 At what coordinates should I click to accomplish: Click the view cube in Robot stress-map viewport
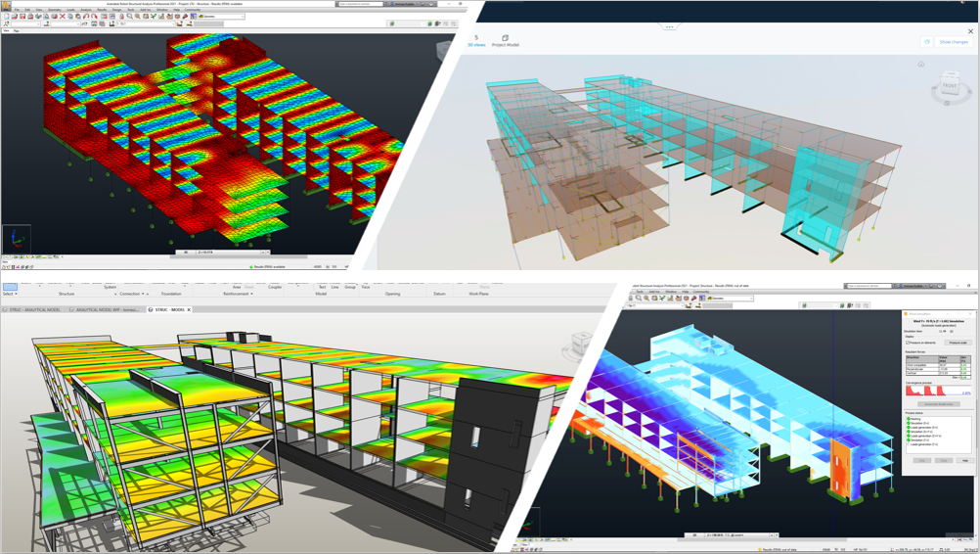coord(445,50)
